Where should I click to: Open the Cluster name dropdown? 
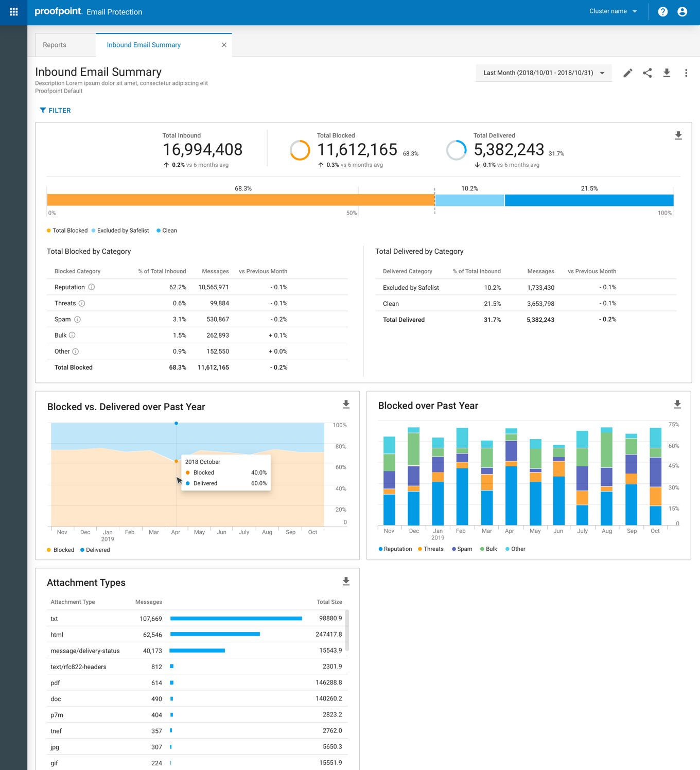(612, 11)
